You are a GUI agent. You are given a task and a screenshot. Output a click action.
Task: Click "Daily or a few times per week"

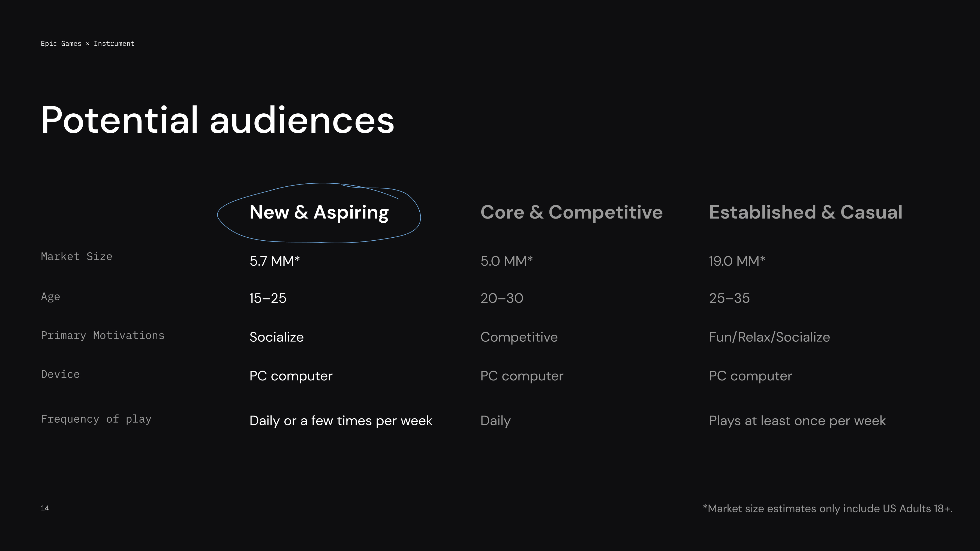click(x=341, y=420)
